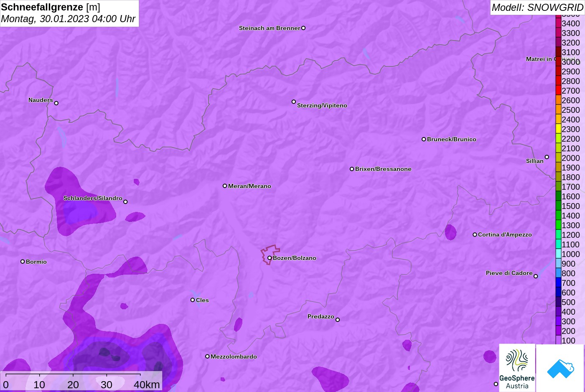Select the Predazzo location marker
This screenshot has width=585, height=392.
[x=338, y=320]
